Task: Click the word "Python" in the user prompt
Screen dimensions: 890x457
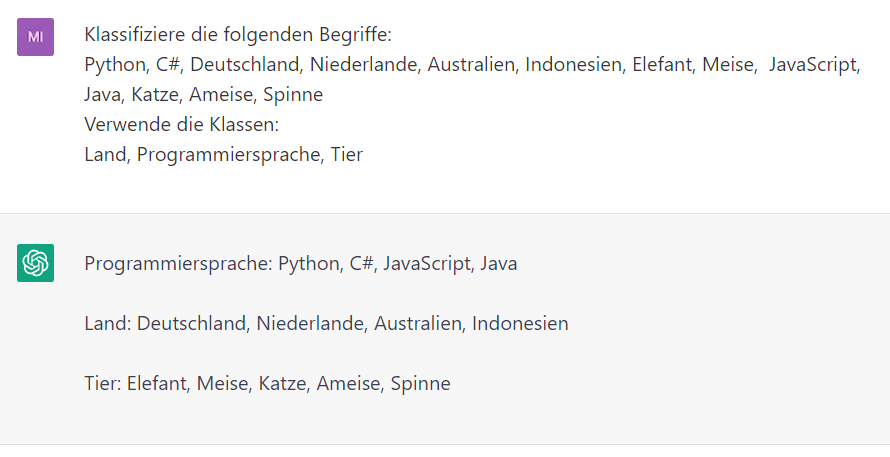Action: point(114,65)
